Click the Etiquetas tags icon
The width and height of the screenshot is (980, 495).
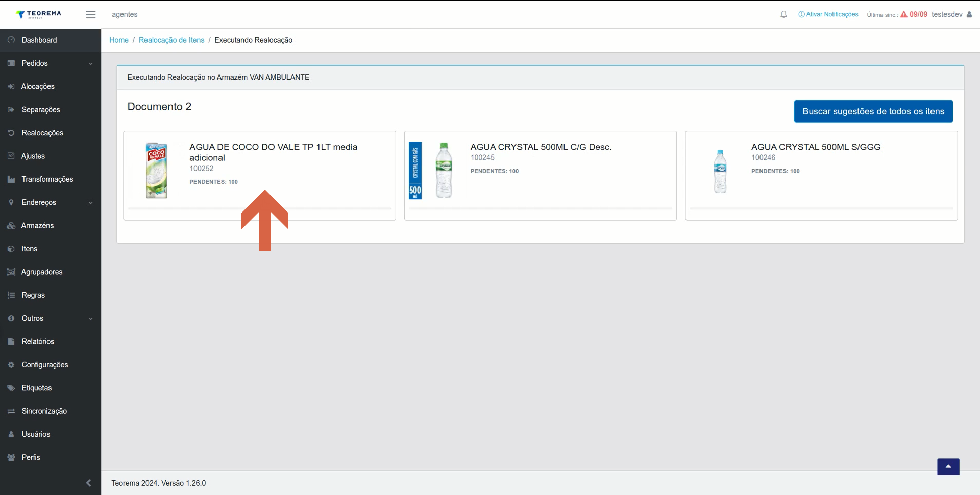click(x=11, y=388)
